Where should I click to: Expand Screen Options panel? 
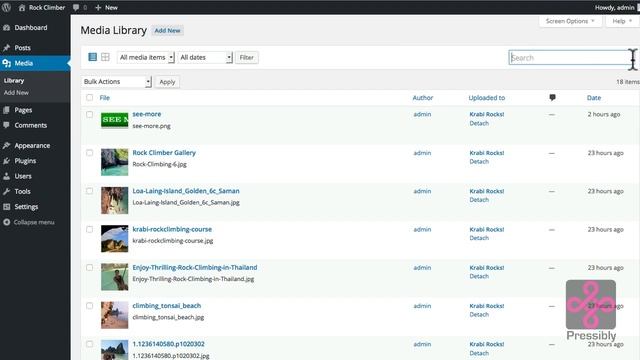(x=570, y=21)
